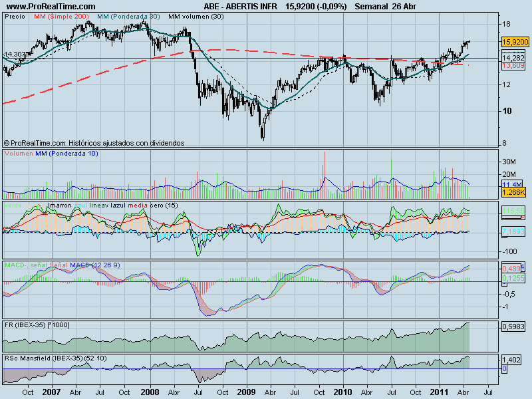532x399 pixels.
Task: Select the MM (Ponderada 10) volume legend
Action: (x=67, y=154)
